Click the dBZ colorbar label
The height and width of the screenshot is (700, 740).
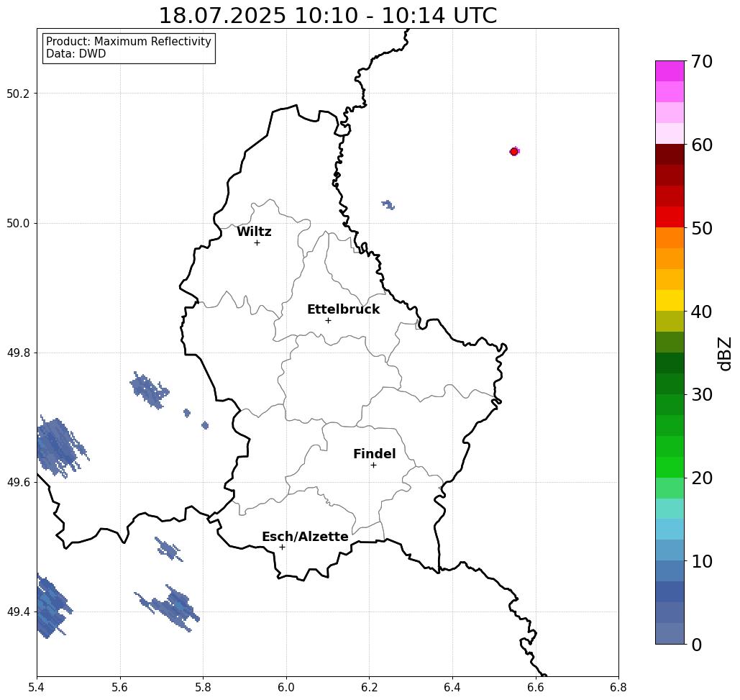pos(724,353)
